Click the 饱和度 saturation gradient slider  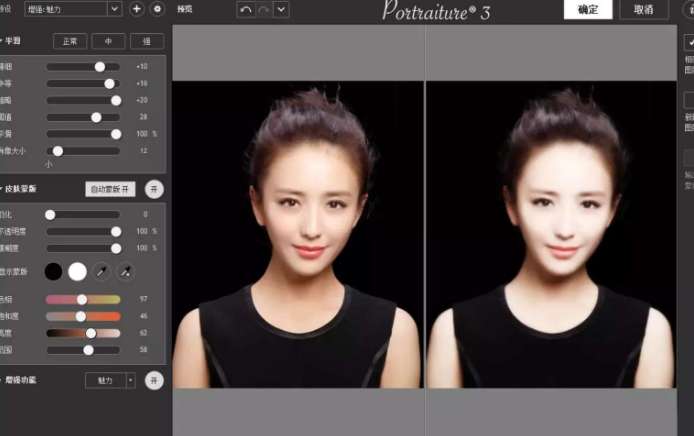coord(83,316)
